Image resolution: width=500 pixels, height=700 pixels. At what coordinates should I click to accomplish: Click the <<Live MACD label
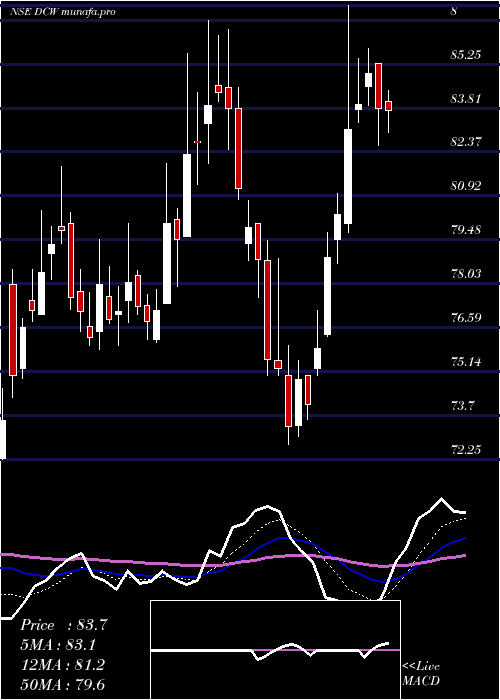tap(421, 674)
